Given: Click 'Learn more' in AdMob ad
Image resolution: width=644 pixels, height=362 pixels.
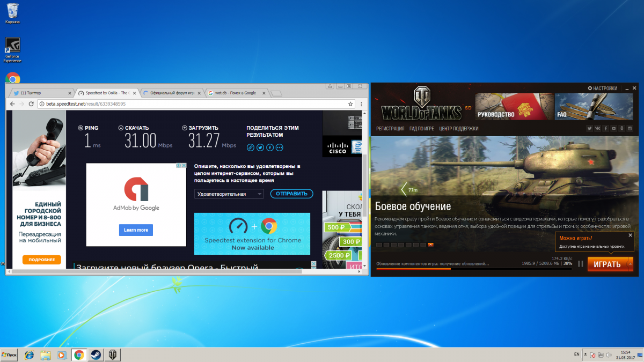Looking at the screenshot, I should click(x=136, y=230).
